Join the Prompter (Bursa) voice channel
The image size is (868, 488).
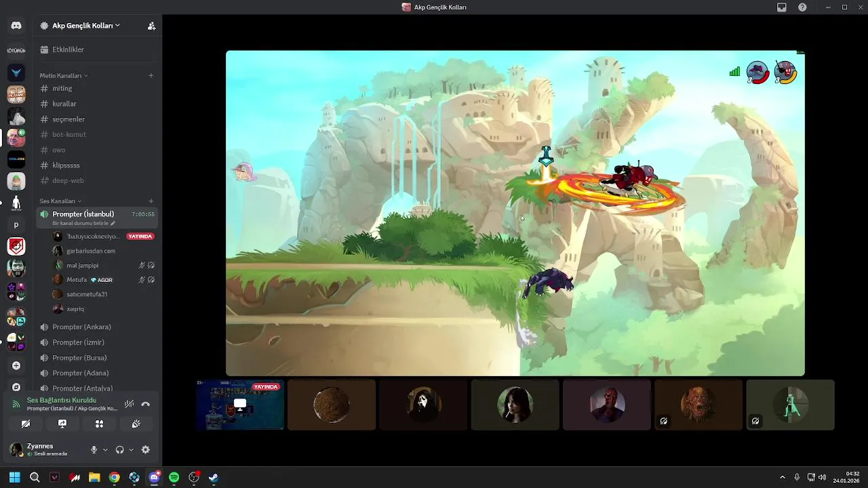[x=97, y=358]
